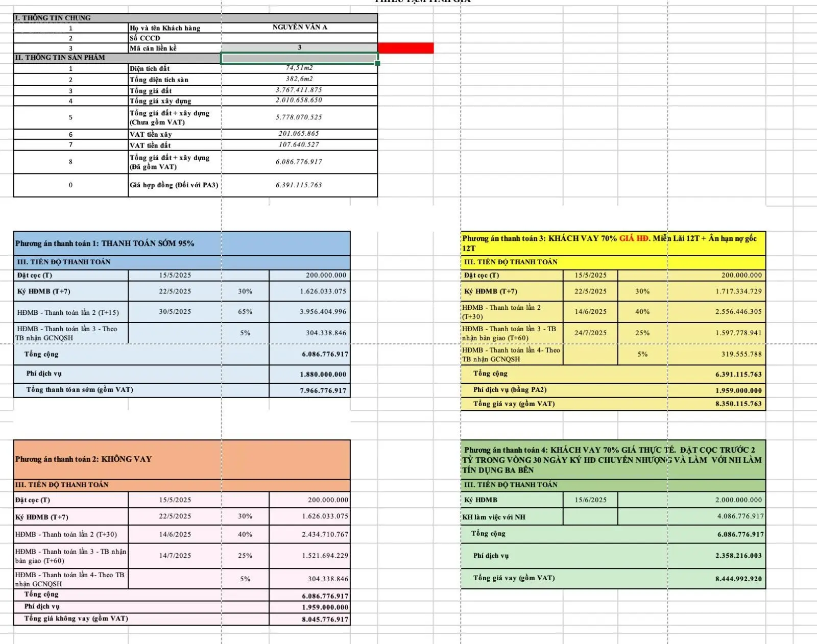The height and width of the screenshot is (644, 817).
Task: Select the floor area value '382,6m2'
Action: tap(299, 79)
